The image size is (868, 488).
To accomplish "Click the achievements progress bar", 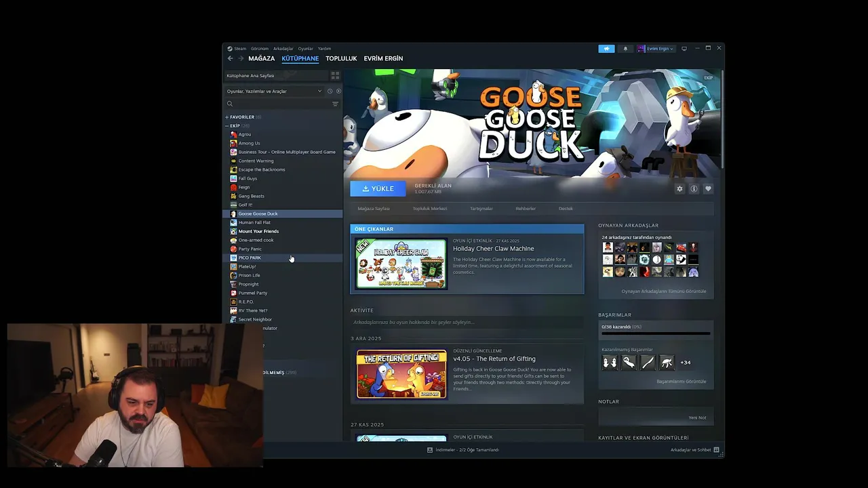I will coord(656,333).
